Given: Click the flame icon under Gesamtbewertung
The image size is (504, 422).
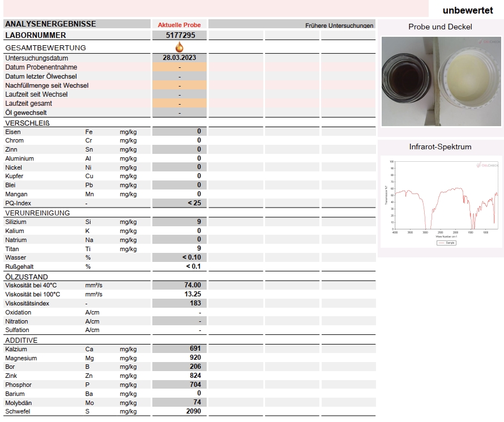Looking at the screenshot, I should tap(180, 48).
